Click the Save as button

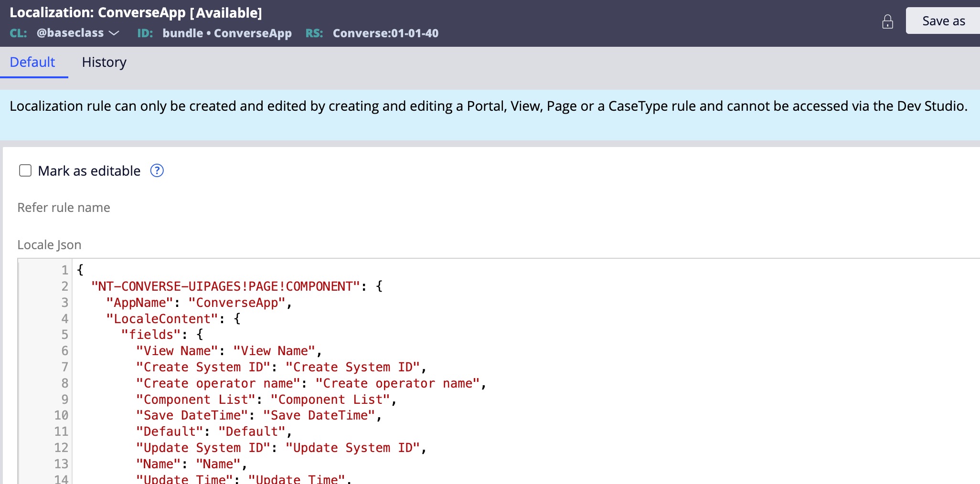pyautogui.click(x=943, y=21)
